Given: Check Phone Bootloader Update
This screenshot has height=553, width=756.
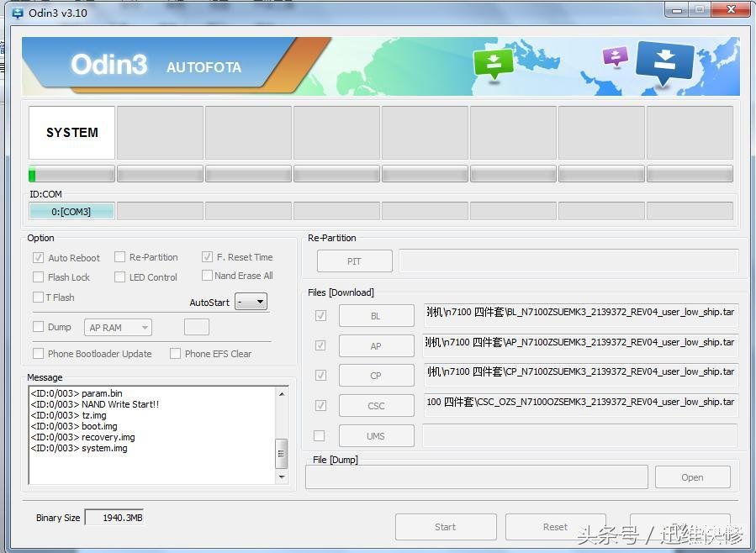Looking at the screenshot, I should (x=38, y=354).
